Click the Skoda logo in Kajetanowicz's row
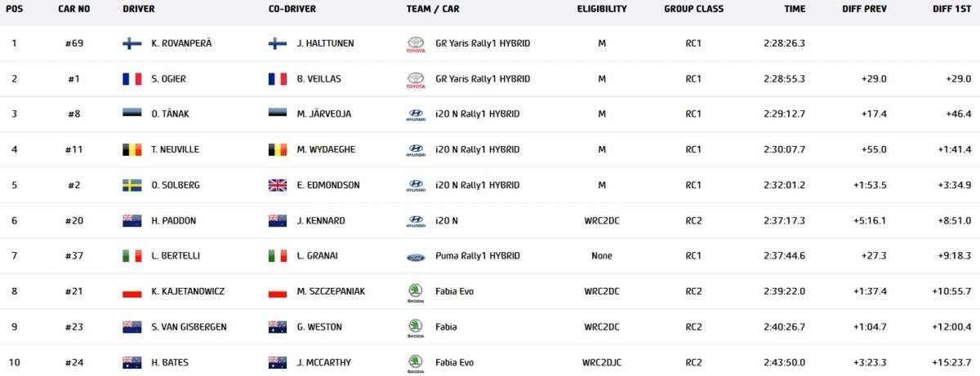 tap(416, 293)
